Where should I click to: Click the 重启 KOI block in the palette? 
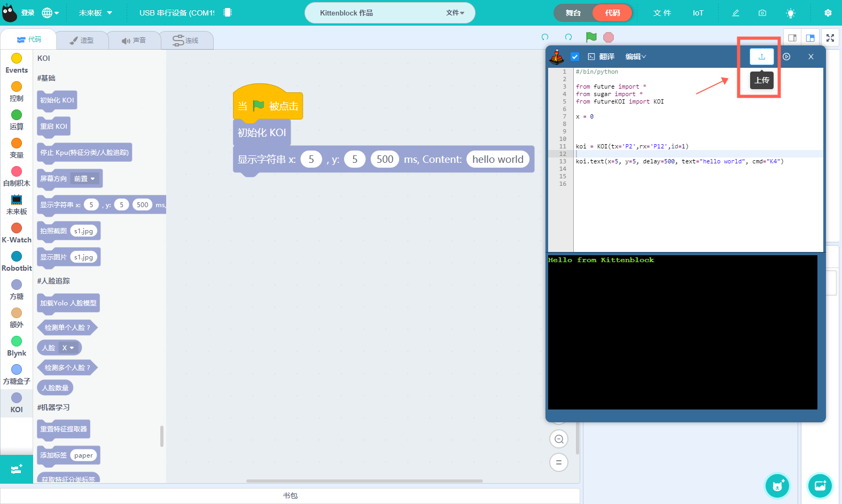(53, 127)
